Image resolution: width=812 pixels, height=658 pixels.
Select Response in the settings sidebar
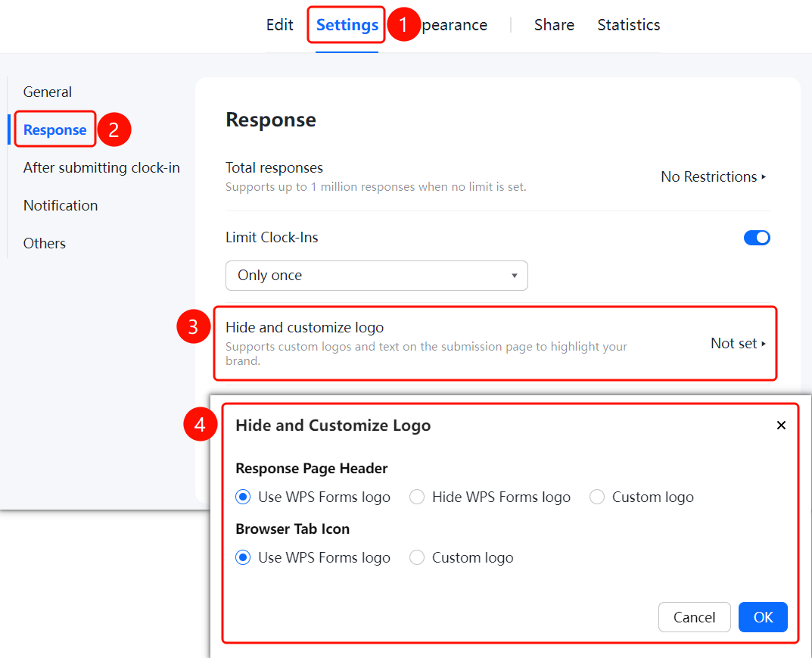55,129
